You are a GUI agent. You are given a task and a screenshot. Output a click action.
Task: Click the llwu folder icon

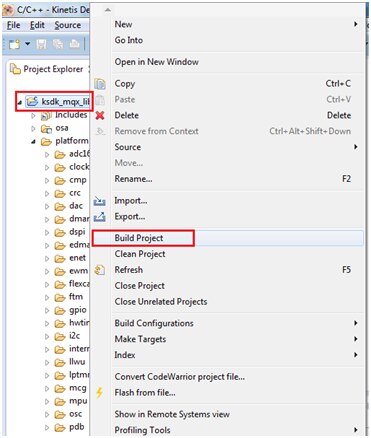point(60,363)
